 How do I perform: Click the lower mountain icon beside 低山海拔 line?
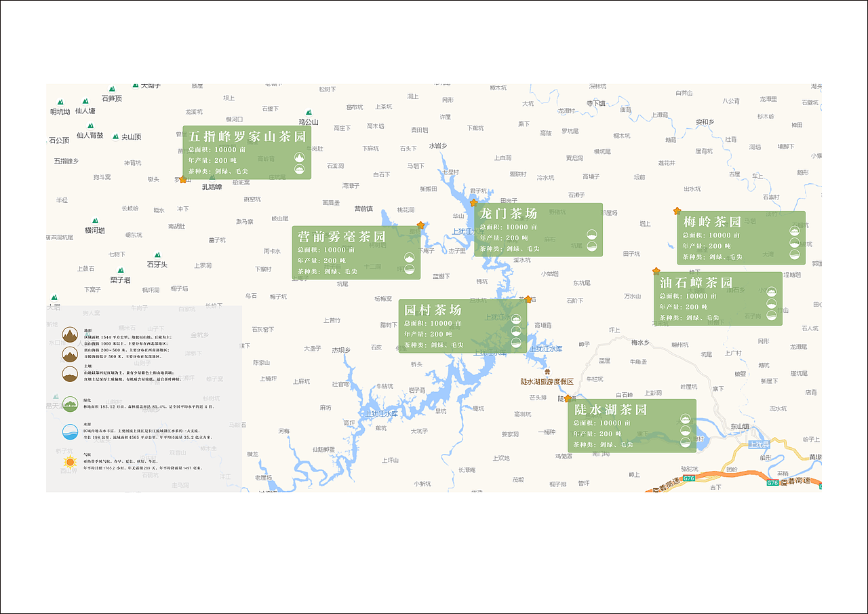point(69,354)
